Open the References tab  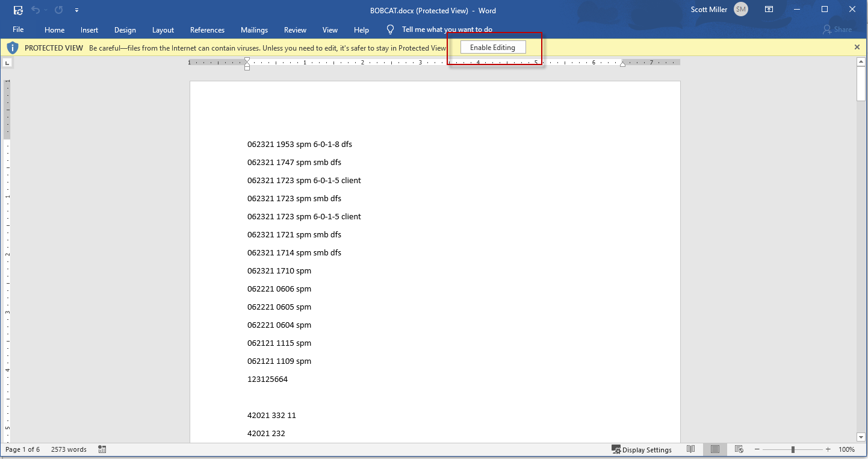click(207, 30)
